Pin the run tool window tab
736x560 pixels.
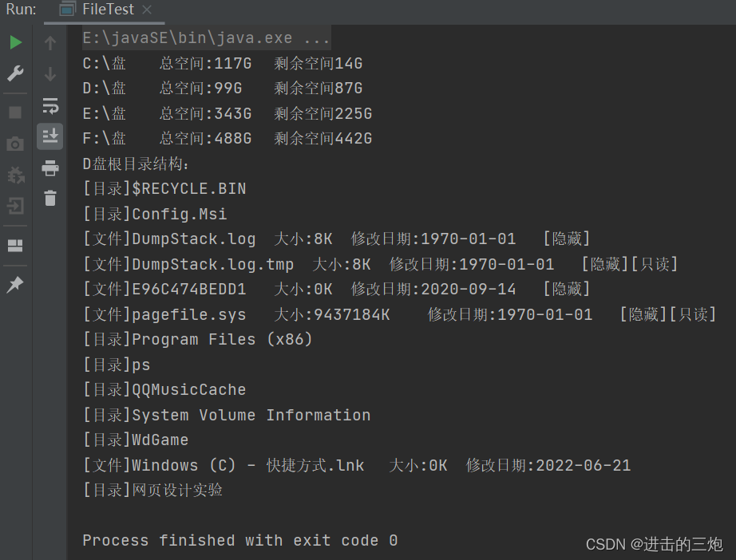pos(16,285)
